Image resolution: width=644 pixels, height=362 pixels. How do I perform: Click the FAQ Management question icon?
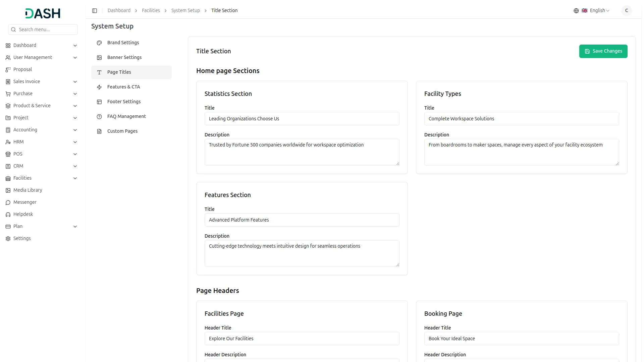click(x=99, y=117)
